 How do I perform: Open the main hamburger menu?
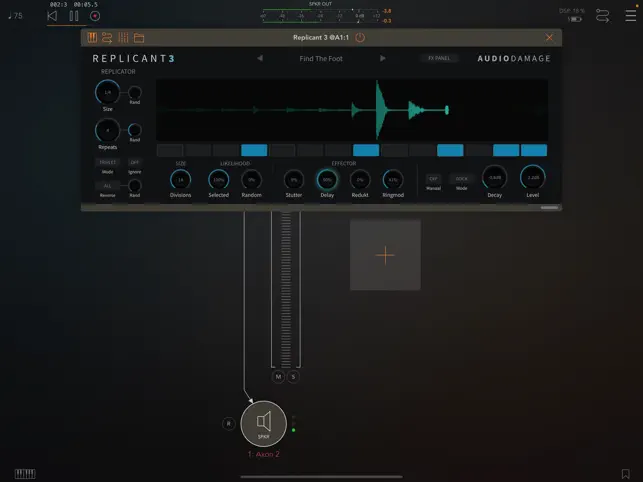point(630,16)
